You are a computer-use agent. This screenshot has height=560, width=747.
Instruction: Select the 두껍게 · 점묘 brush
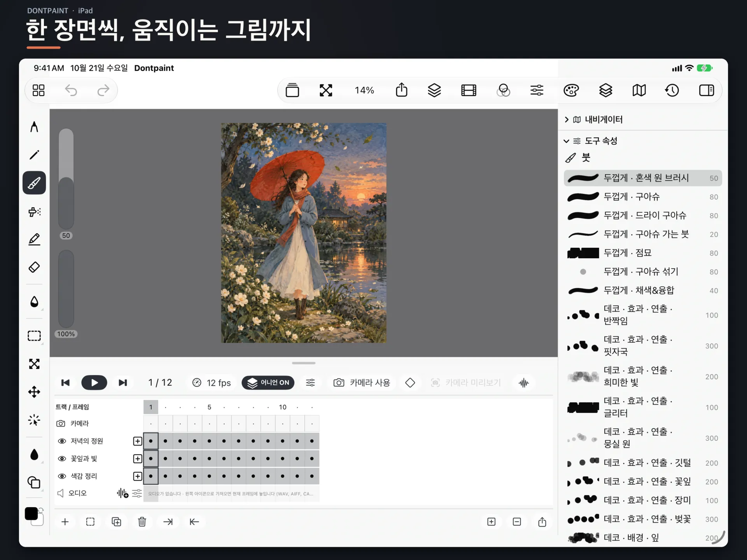(x=643, y=253)
